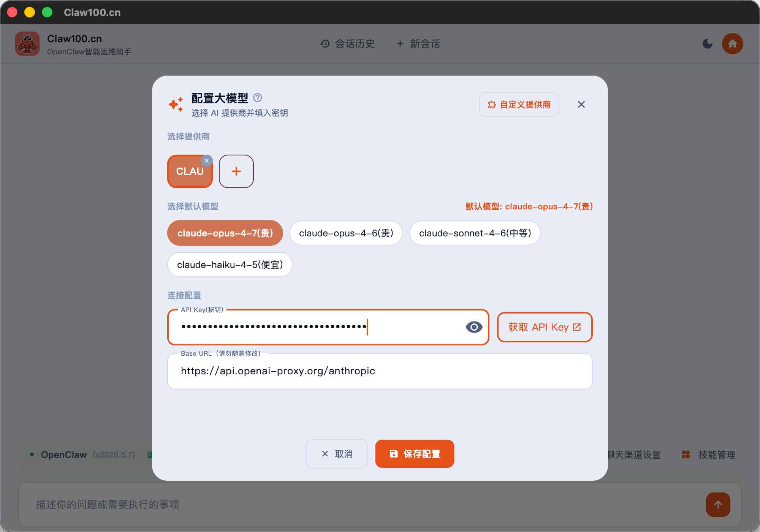
Task: Add a new provider with plus tile
Action: click(236, 171)
